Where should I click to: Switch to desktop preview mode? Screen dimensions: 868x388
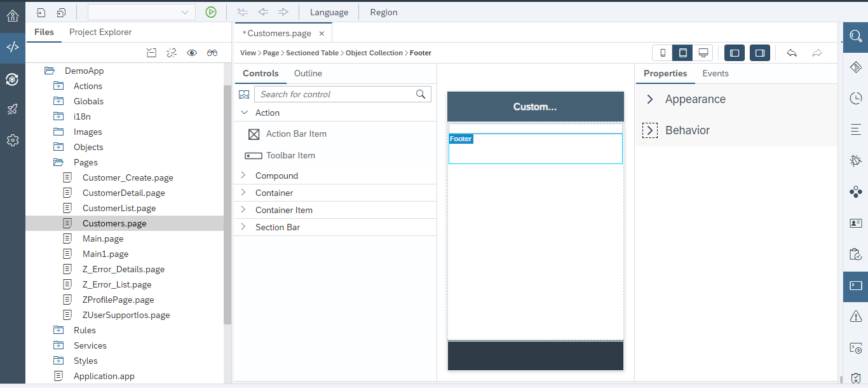703,53
